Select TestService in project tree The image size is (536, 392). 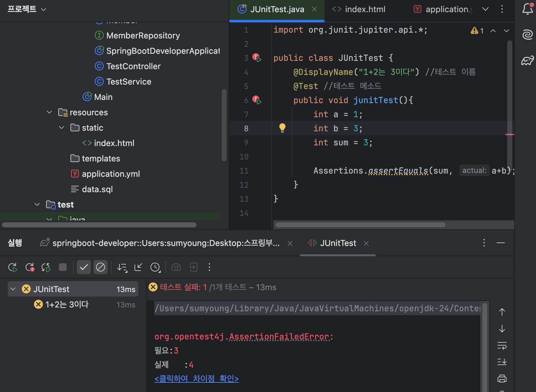point(123,81)
